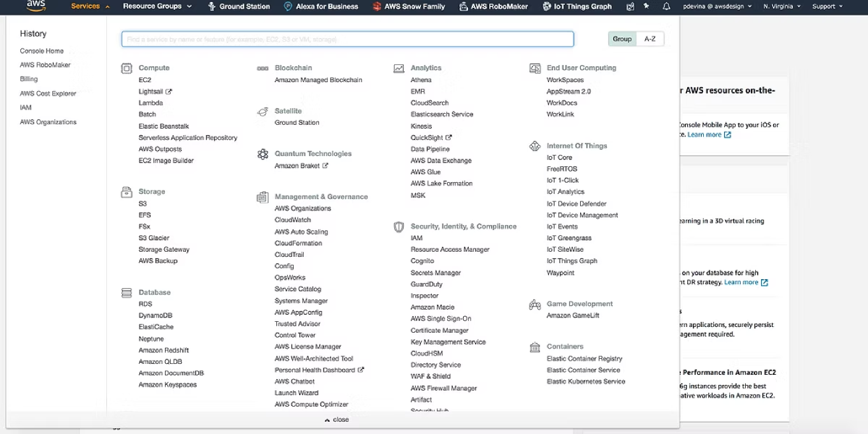Switch service list to Group view
Screen dimensions: 868x434
pos(622,39)
